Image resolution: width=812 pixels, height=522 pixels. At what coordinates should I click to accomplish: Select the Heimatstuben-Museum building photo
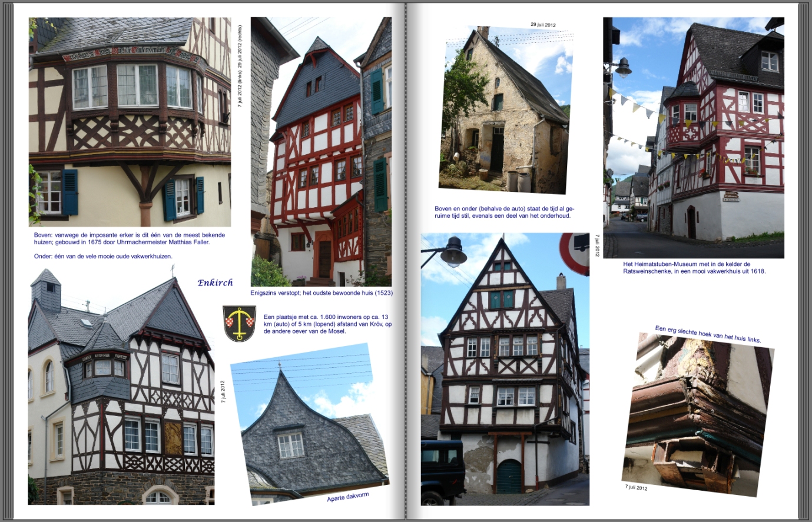pyautogui.click(x=693, y=138)
